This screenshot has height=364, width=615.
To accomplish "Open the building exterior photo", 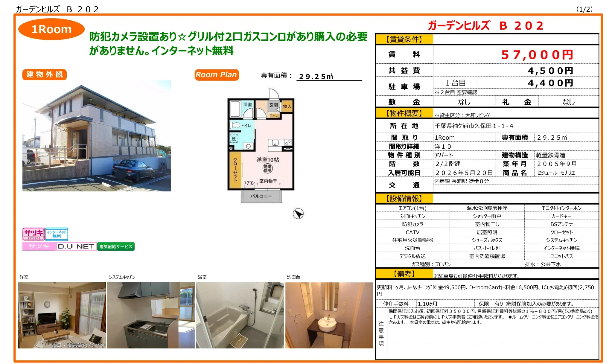I will click(96, 135).
